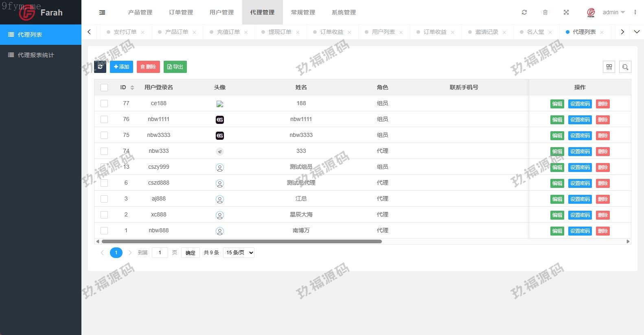
Task: Tick the checkbox for user ce188
Action: pyautogui.click(x=104, y=104)
